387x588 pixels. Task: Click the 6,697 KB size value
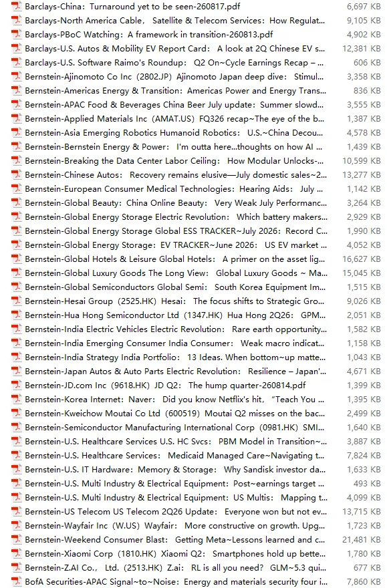click(x=364, y=7)
